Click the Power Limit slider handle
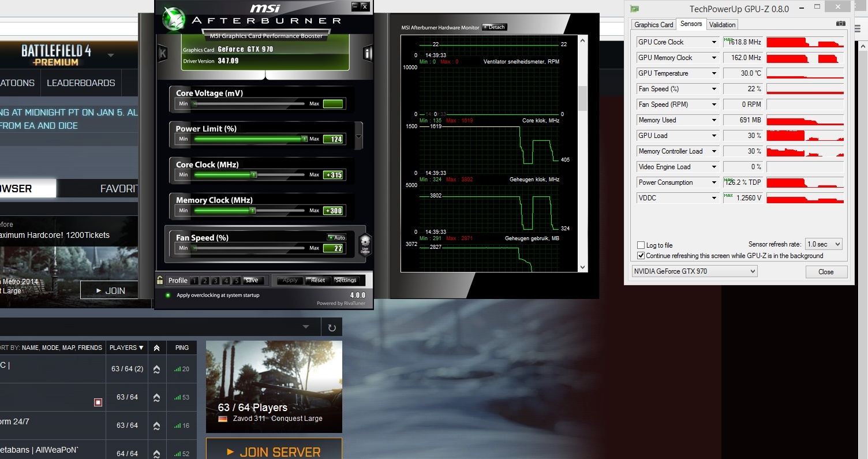 (304, 139)
